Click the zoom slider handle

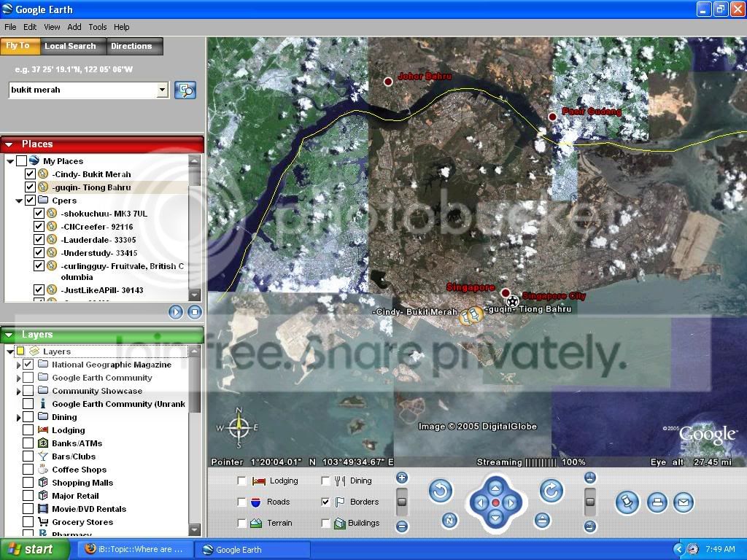(402, 502)
